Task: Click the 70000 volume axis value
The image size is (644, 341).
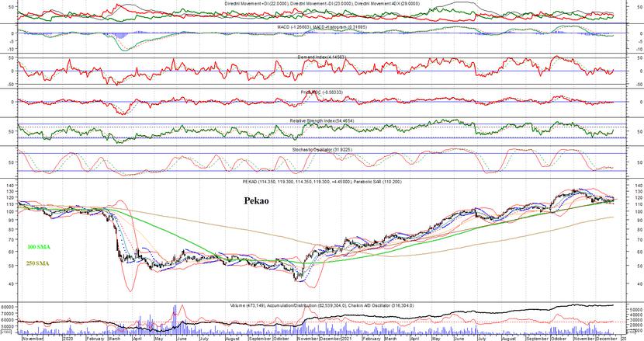Action: (9, 313)
